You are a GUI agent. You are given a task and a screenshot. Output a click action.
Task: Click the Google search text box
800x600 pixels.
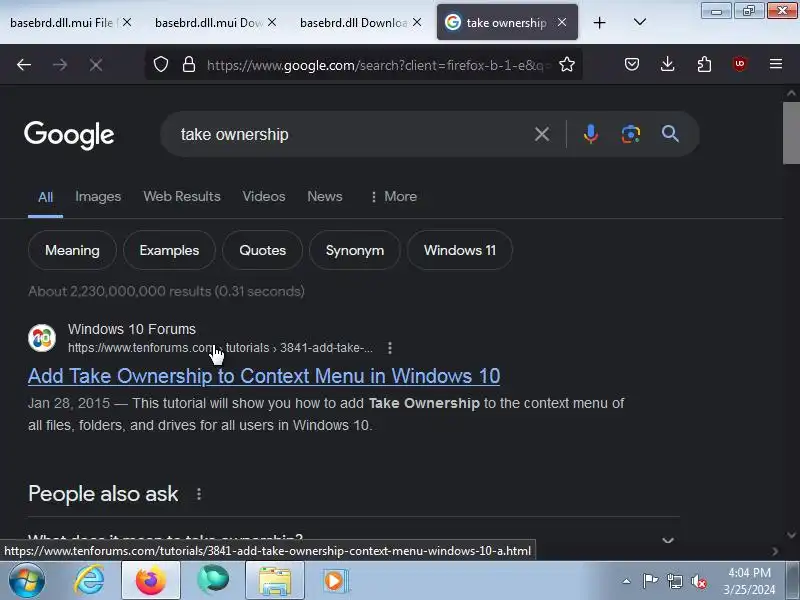point(352,134)
